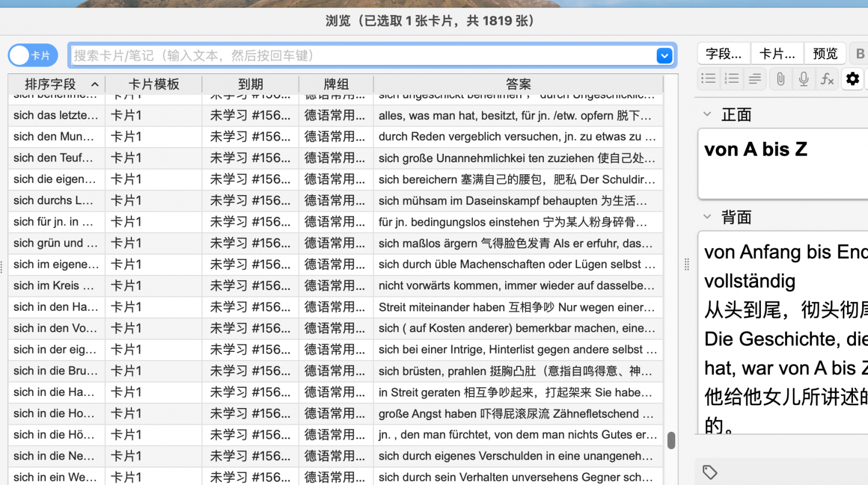
Task: Click 未学习 #156 due cell in 'sich durchs L' row
Action: [250, 201]
